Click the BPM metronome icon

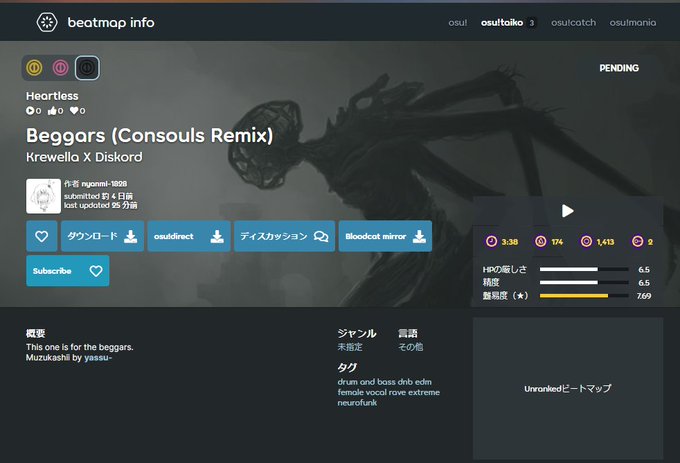pos(541,241)
